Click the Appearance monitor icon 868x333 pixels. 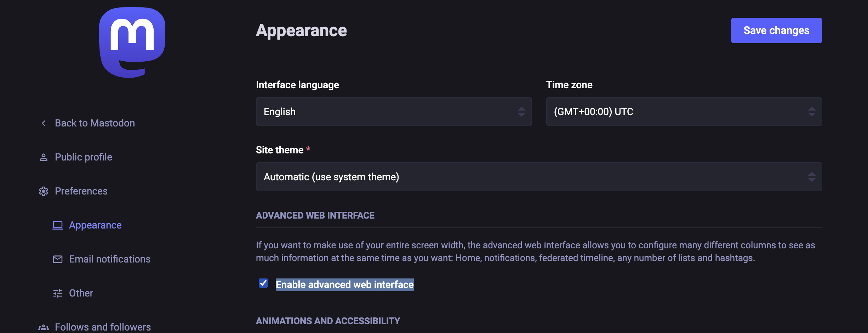57,225
